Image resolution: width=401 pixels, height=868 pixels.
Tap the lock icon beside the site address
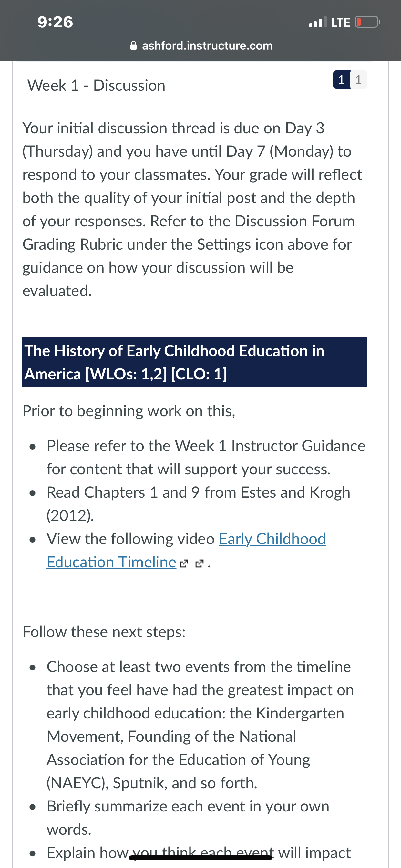pyautogui.click(x=133, y=46)
